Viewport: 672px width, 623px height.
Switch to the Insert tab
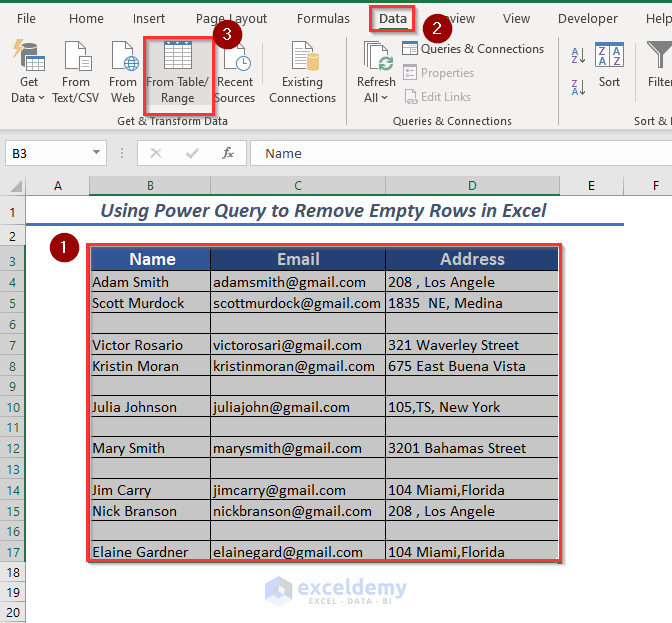coord(149,18)
